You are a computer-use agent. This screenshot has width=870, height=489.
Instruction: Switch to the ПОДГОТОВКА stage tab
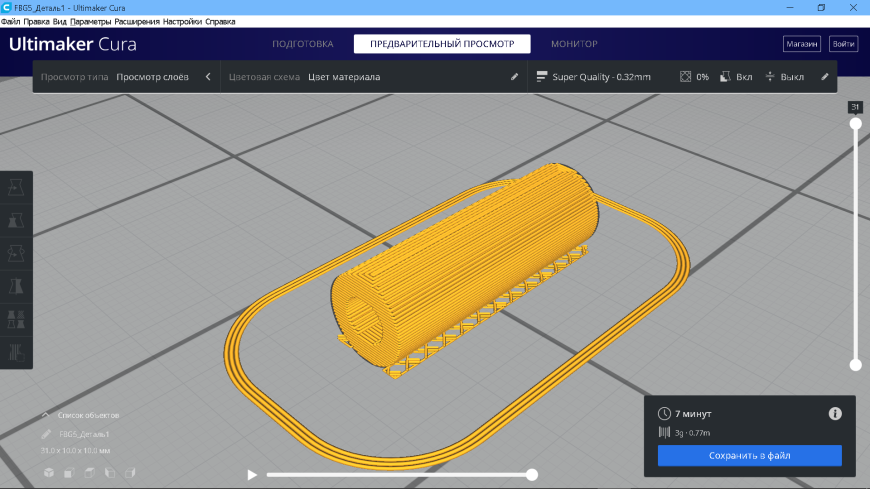point(303,44)
